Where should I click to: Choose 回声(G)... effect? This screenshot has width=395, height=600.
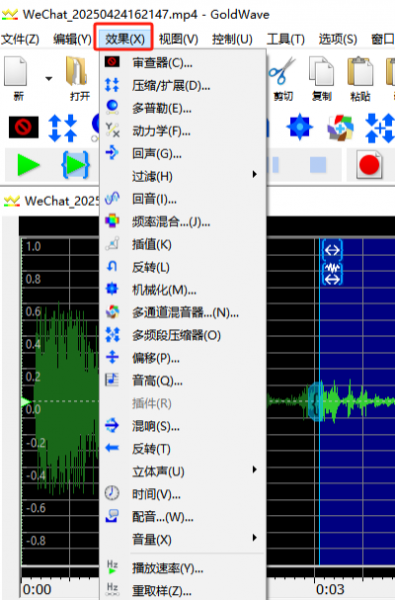pos(183,153)
